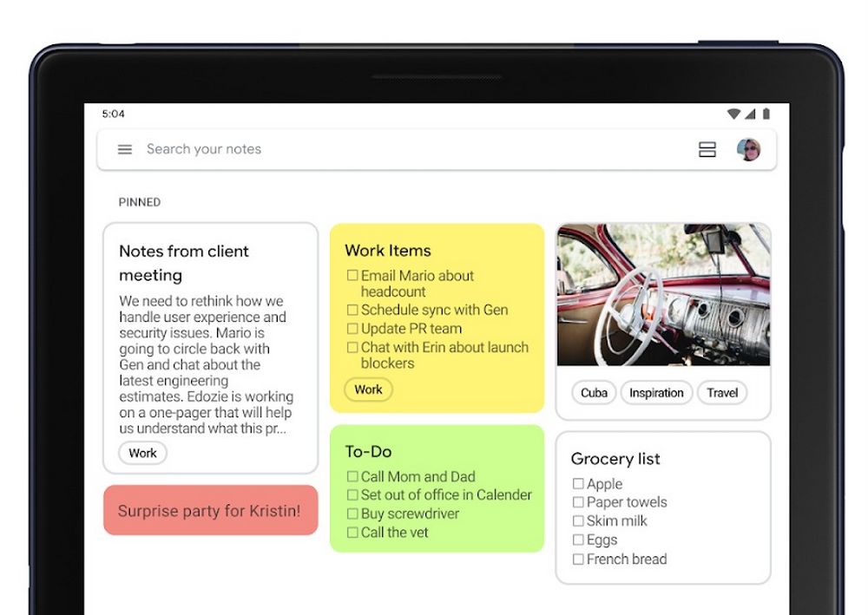Open Notes from client meeting title
Viewport: 868px width, 615px height.
[184, 263]
